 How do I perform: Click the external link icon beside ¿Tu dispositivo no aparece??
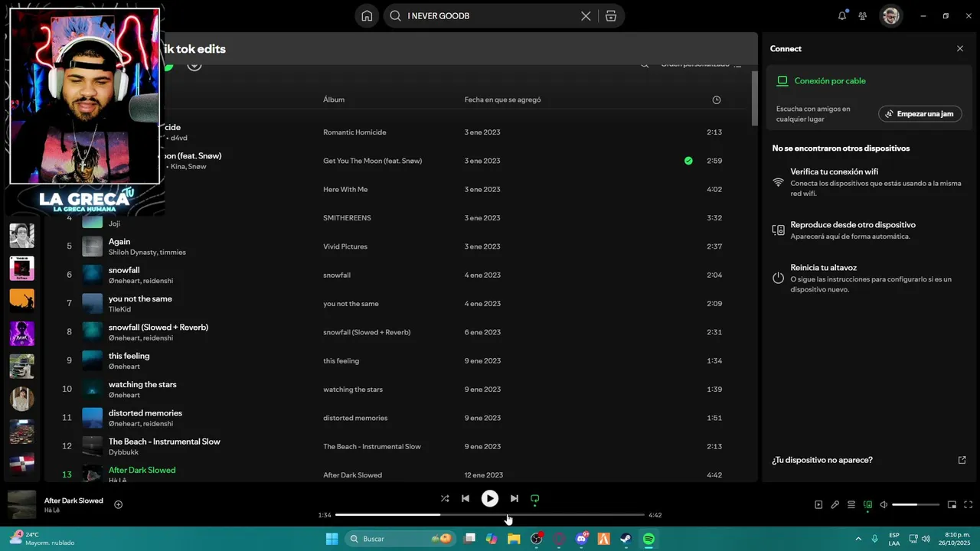coord(962,460)
